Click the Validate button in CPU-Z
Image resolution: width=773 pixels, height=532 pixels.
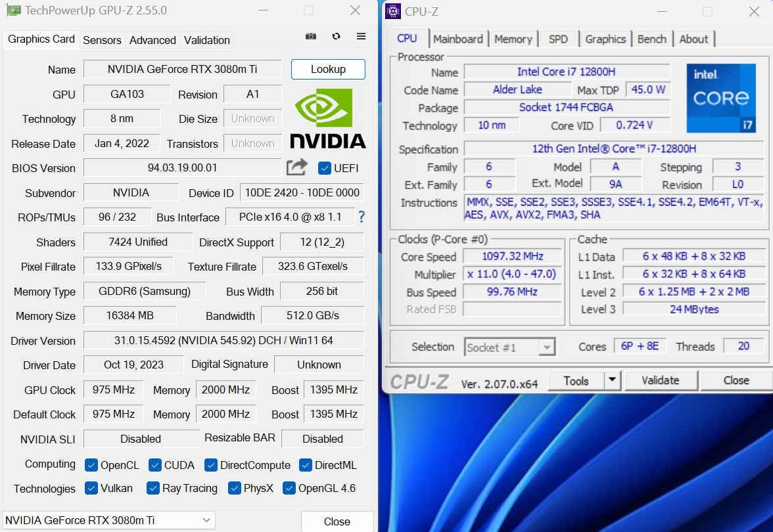point(661,380)
